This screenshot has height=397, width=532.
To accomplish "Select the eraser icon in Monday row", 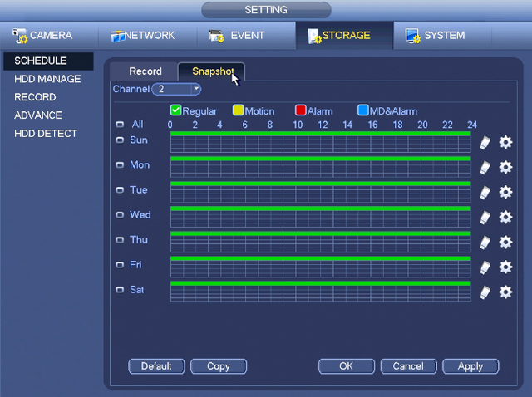I will click(485, 167).
